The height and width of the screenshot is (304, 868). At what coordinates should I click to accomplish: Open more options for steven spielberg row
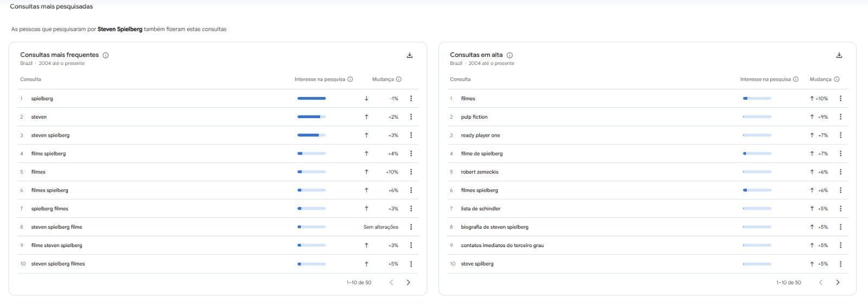coord(411,135)
